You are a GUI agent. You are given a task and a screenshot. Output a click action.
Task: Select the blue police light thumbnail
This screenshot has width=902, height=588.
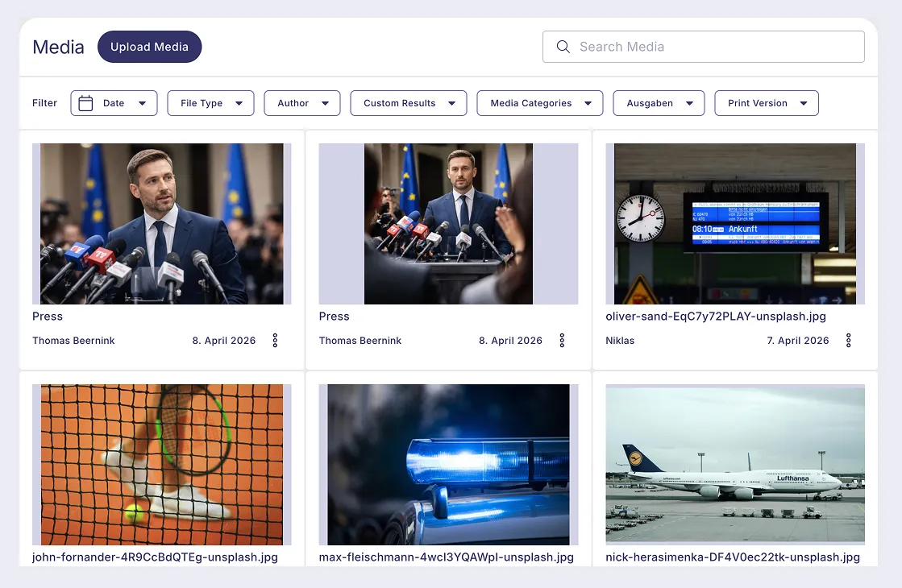click(448, 465)
